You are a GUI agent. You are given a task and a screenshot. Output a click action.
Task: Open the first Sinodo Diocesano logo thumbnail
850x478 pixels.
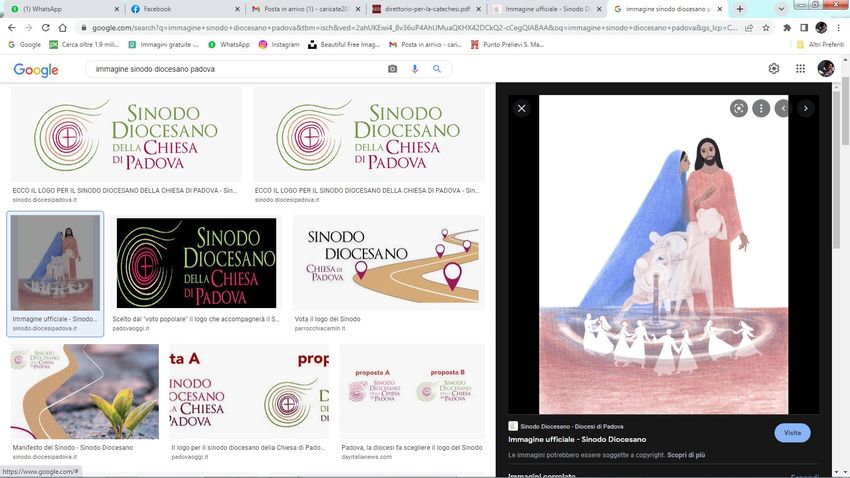126,134
